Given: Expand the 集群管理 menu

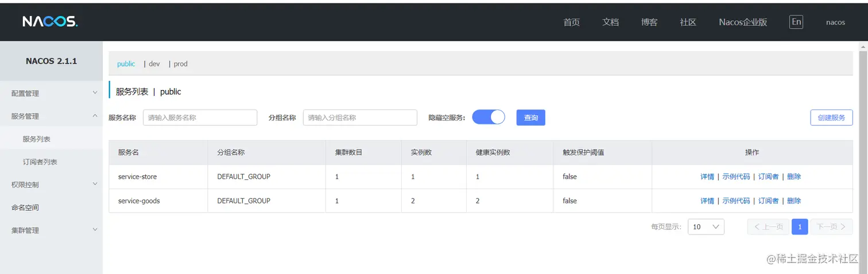Looking at the screenshot, I should point(51,230).
